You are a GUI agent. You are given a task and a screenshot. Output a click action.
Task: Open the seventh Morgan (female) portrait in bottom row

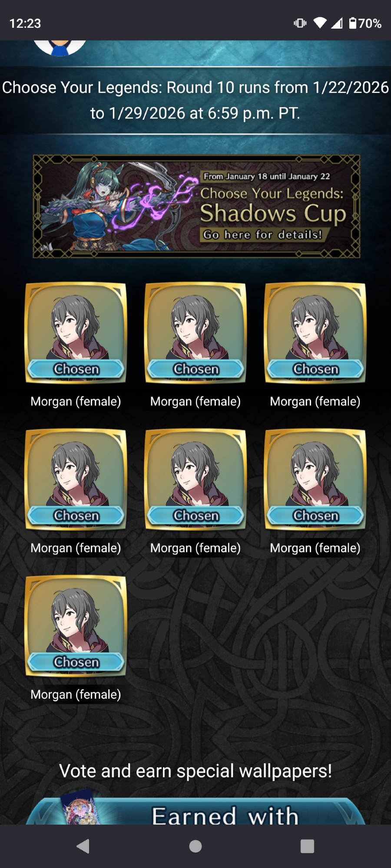76,626
